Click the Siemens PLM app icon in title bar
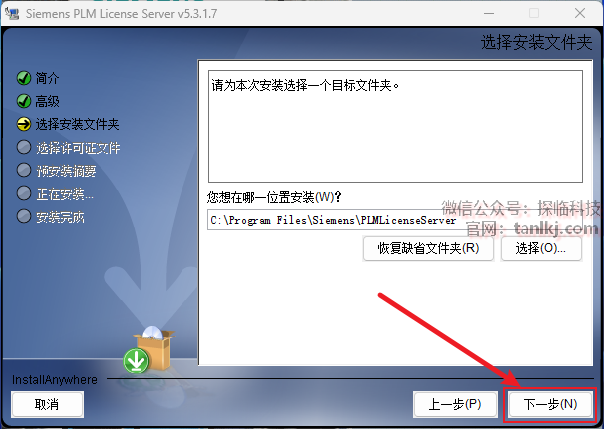This screenshot has width=604, height=429. point(12,13)
